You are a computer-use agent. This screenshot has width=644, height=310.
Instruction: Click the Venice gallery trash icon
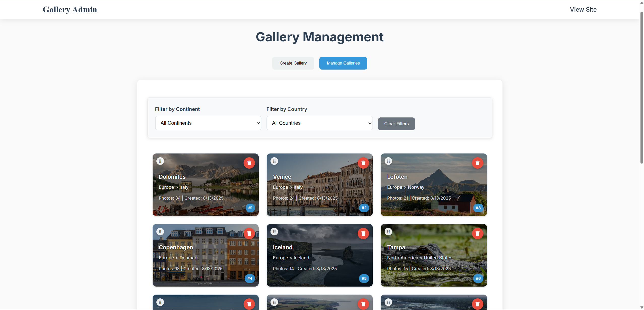coord(363,163)
